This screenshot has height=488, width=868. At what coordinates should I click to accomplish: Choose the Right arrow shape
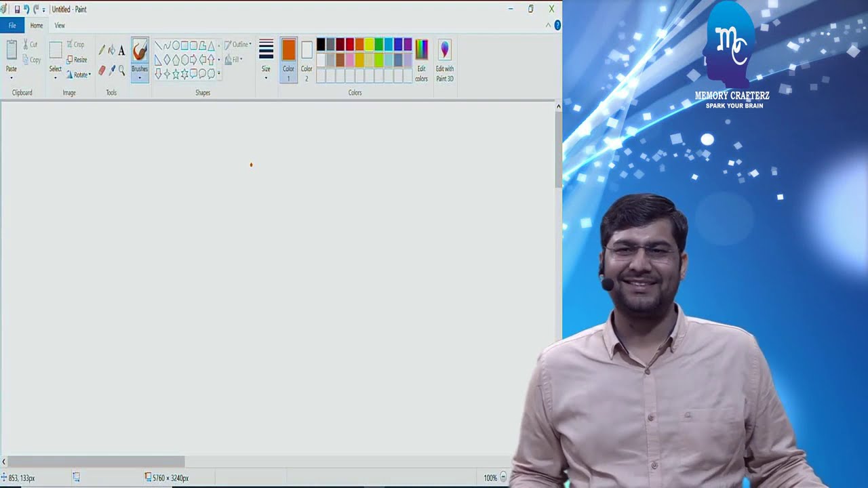point(193,60)
